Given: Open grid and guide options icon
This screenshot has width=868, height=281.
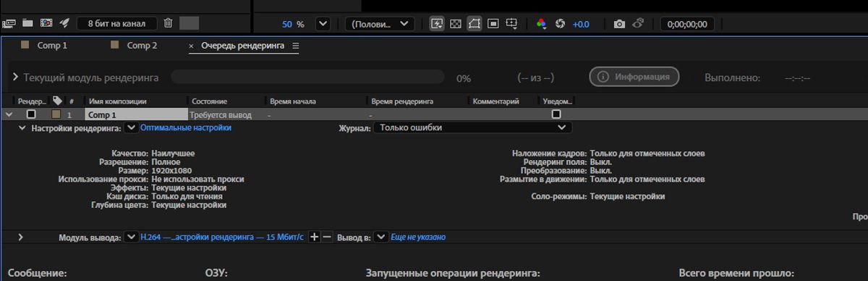Looking at the screenshot, I should [512, 24].
